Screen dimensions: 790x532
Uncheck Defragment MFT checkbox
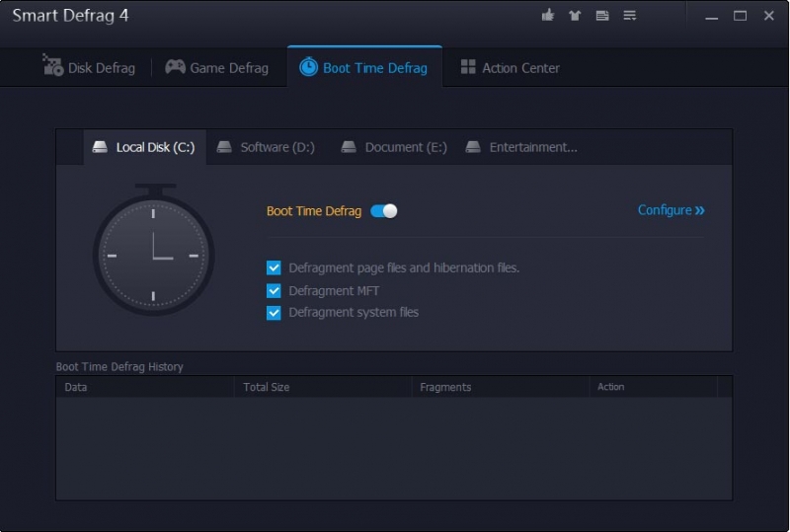(x=274, y=291)
